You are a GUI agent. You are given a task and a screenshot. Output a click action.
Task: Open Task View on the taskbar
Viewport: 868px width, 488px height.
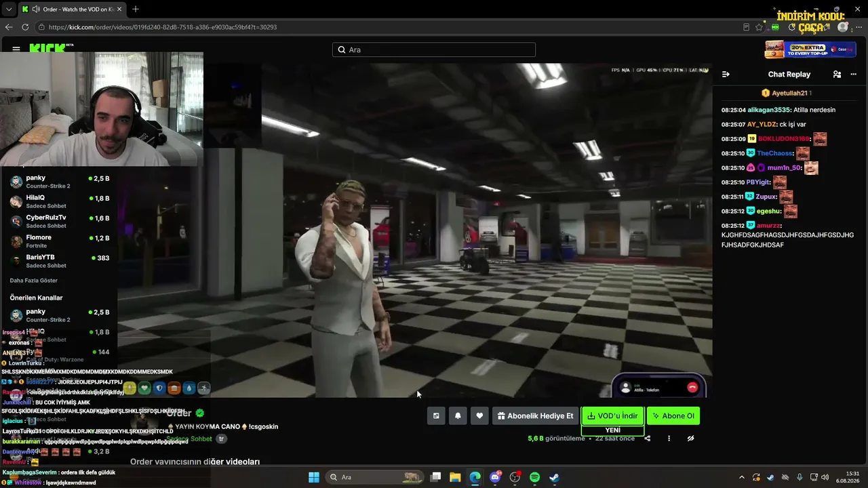436,477
